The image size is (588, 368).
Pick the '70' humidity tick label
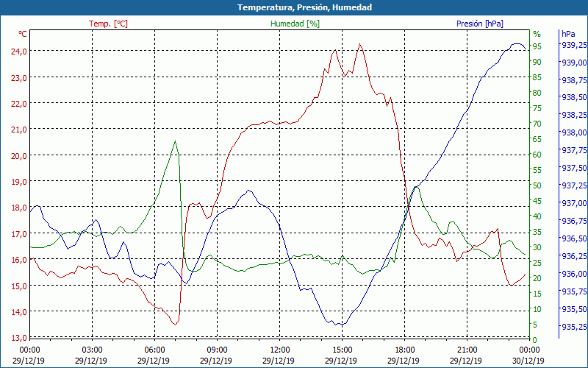537,124
